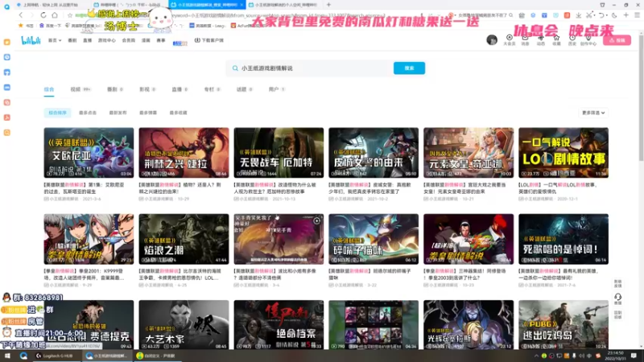Open the 荆棘之兴 婕拉 video thumbnail
The image size is (644, 362).
[x=184, y=153]
